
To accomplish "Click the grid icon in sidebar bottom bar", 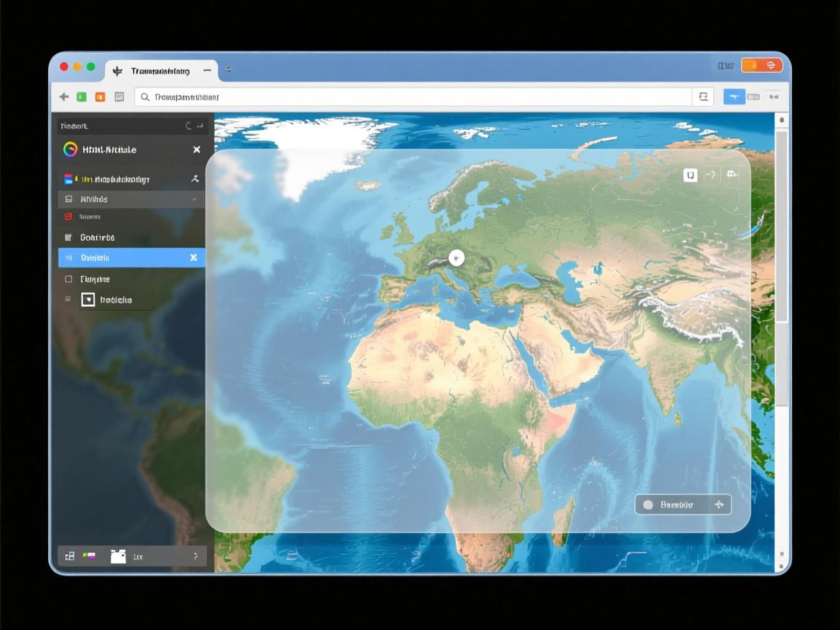I will (x=70, y=556).
